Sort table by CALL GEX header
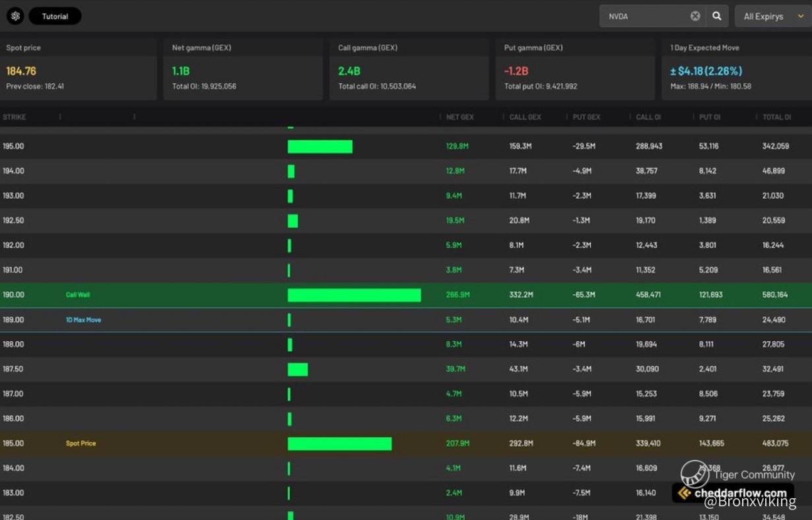Image resolution: width=812 pixels, height=520 pixels. tap(525, 117)
